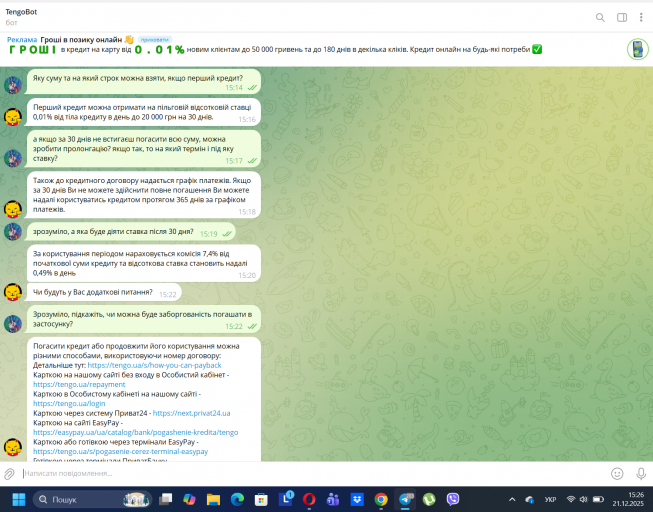This screenshot has width=653, height=512.
Task: Open the tengo.ua/repayment link
Action: click(79, 385)
